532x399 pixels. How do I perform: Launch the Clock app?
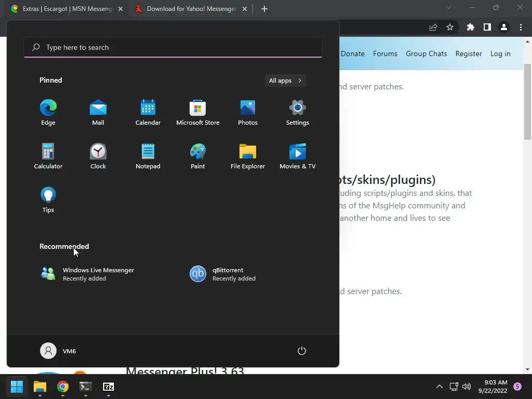[x=98, y=156]
